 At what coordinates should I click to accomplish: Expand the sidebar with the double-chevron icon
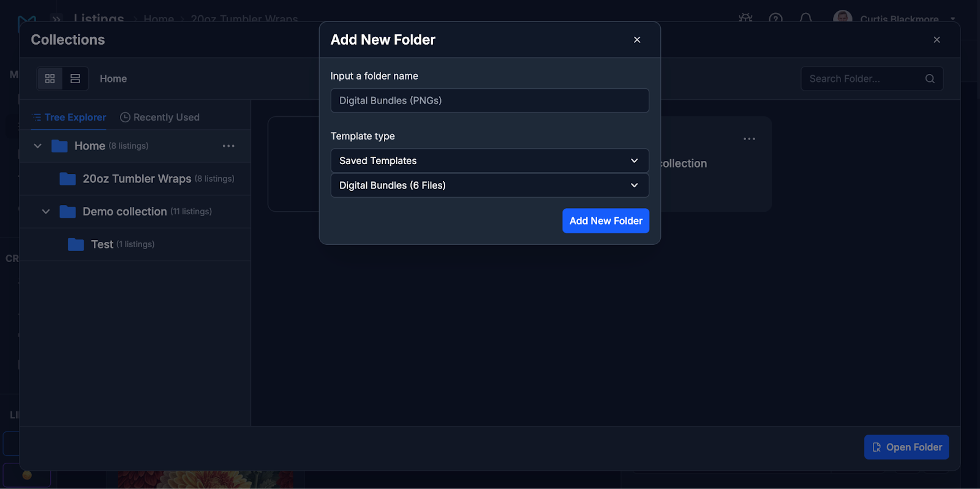tap(56, 19)
